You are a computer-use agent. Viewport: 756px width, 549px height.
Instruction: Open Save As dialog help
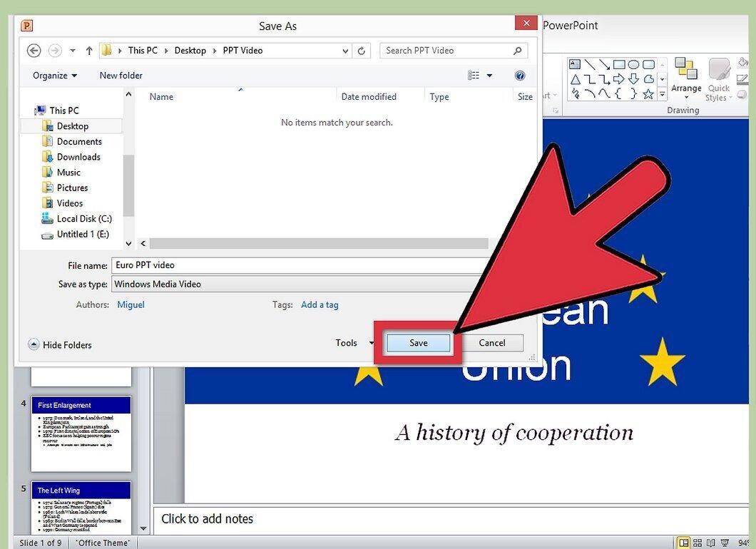point(520,75)
